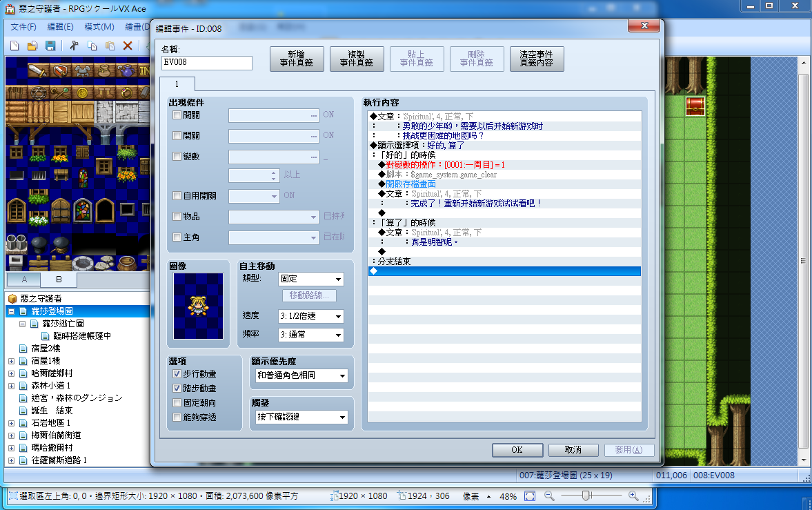This screenshot has height=510, width=812.
Task: Pick the potion sign tile in tileset palette
Action: [127, 70]
